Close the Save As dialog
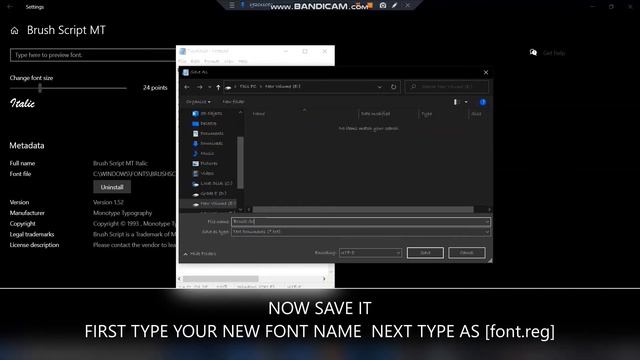640x360 pixels. pos(486,72)
